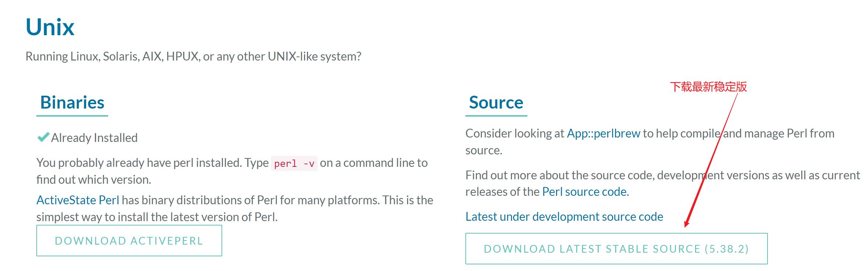Click the 'You probably already have perl' text
This screenshot has width=868, height=271.
click(232, 171)
